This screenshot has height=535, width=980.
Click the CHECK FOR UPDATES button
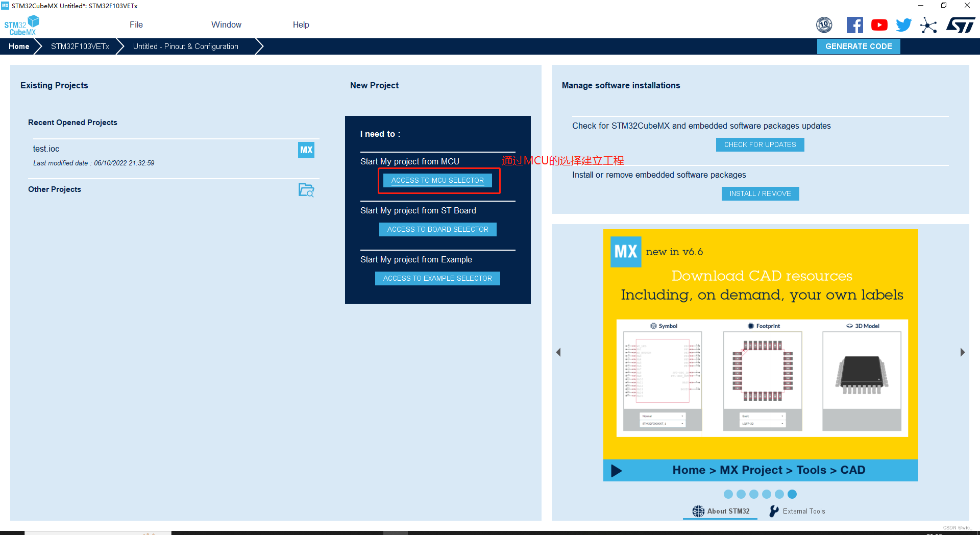760,144
